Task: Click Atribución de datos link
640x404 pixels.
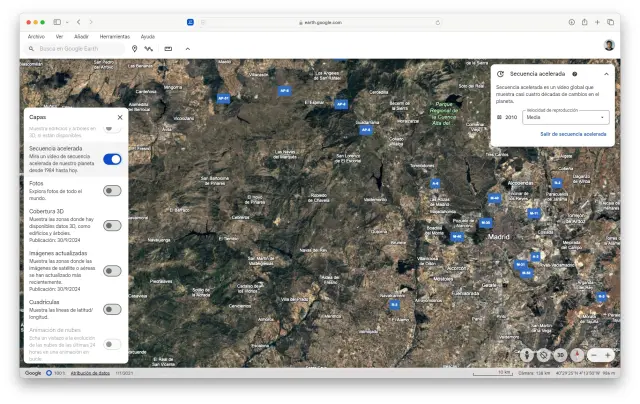Action: [x=90, y=373]
